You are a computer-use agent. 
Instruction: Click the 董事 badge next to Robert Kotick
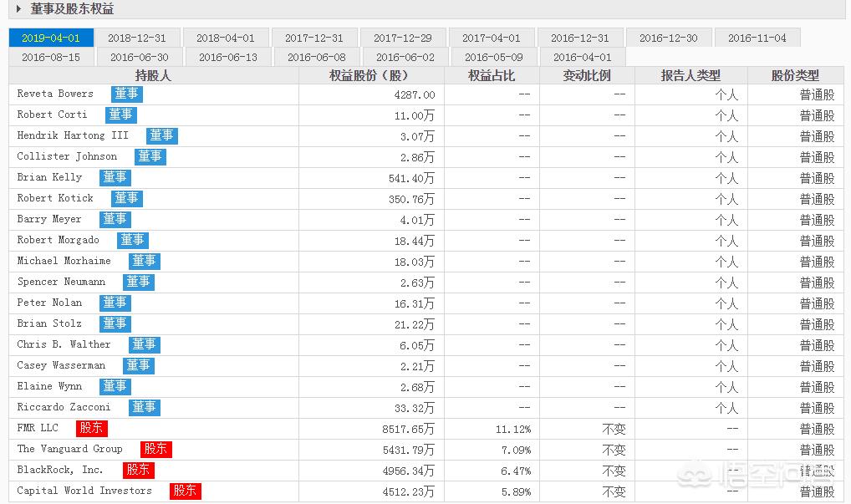click(127, 198)
